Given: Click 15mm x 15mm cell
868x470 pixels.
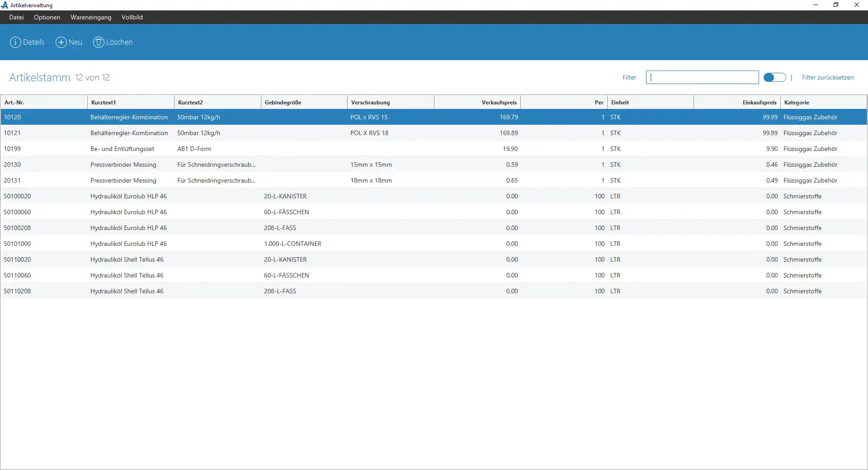Looking at the screenshot, I should 371,164.
